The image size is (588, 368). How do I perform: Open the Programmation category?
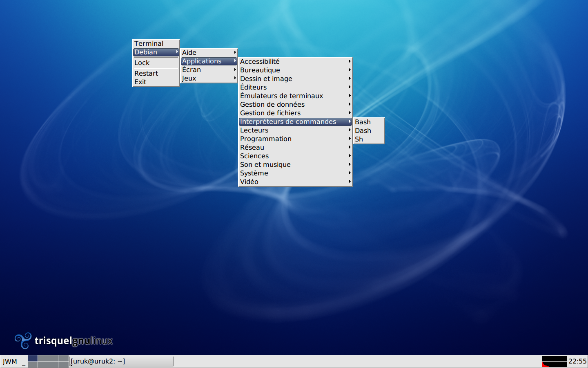pyautogui.click(x=295, y=139)
